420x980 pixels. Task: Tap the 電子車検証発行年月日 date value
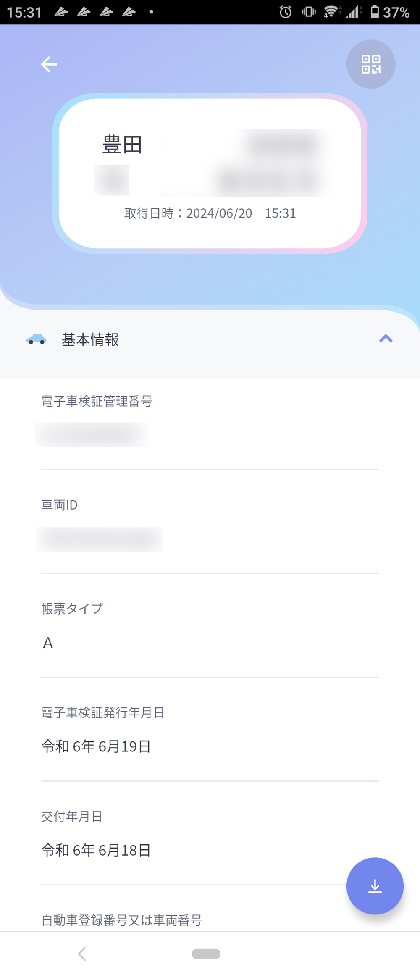[96, 746]
